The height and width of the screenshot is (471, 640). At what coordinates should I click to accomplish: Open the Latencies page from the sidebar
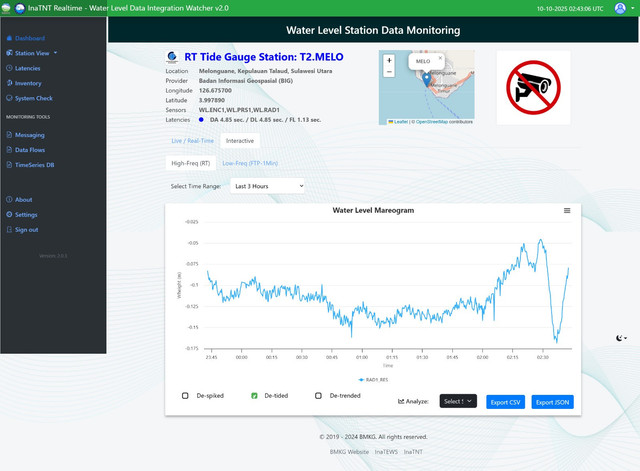tap(28, 68)
